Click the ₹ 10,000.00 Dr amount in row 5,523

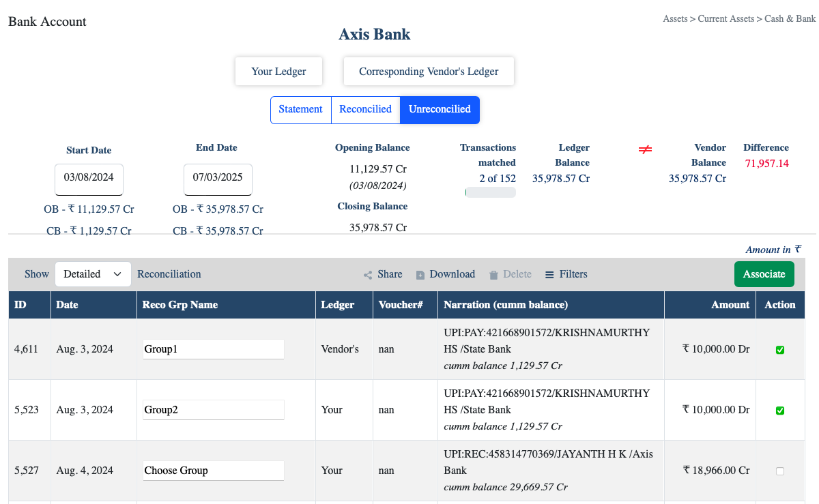point(716,410)
